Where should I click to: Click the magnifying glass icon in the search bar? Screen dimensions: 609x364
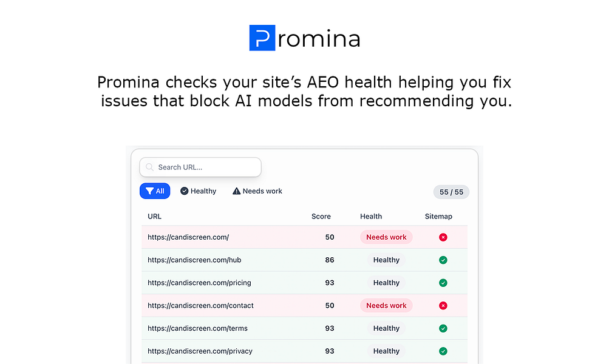[x=149, y=167]
